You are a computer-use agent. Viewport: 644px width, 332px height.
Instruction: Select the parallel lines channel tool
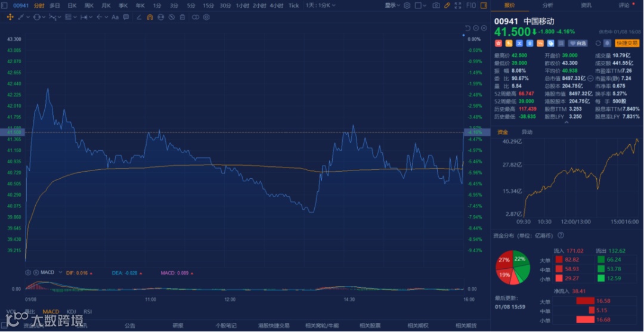coord(68,17)
